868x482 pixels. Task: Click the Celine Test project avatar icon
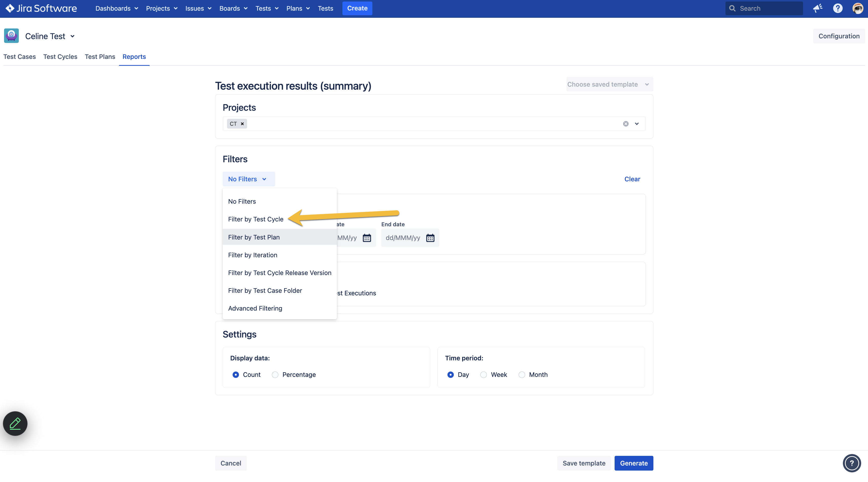coord(11,36)
